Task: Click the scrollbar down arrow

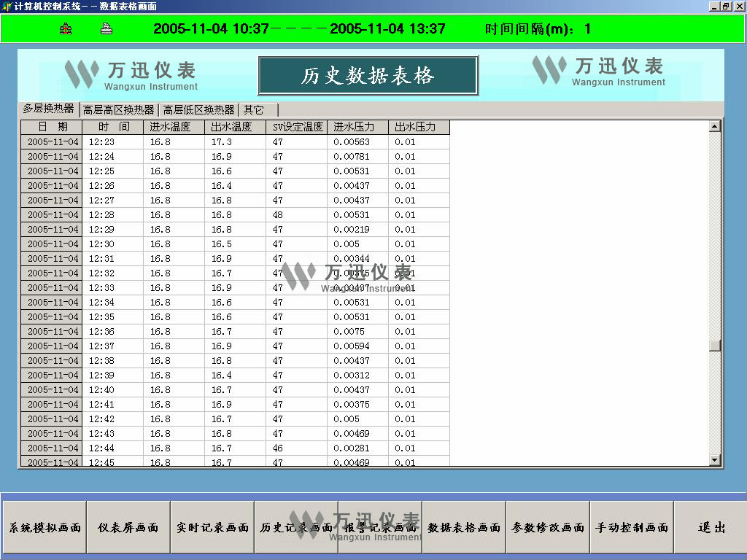Action: (x=716, y=459)
